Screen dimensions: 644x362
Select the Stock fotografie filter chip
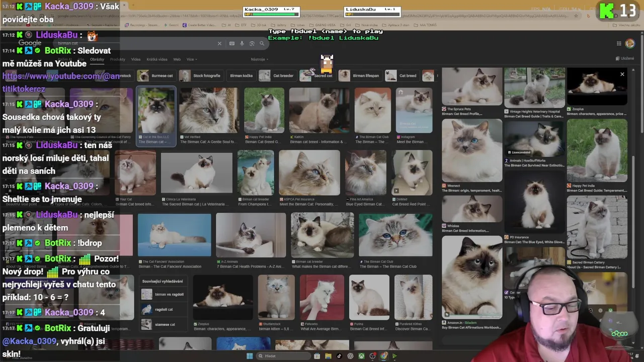201,75
